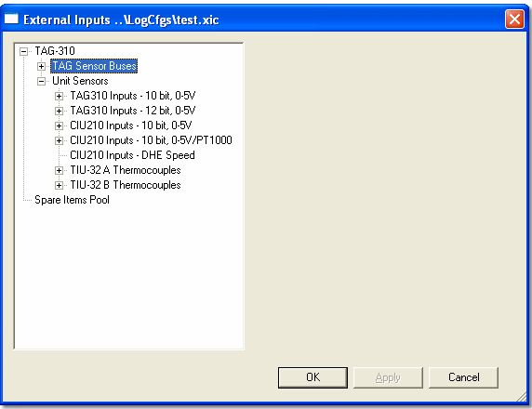Collapse the TAG-310 root node
This screenshot has width=532, height=409.
[x=23, y=51]
